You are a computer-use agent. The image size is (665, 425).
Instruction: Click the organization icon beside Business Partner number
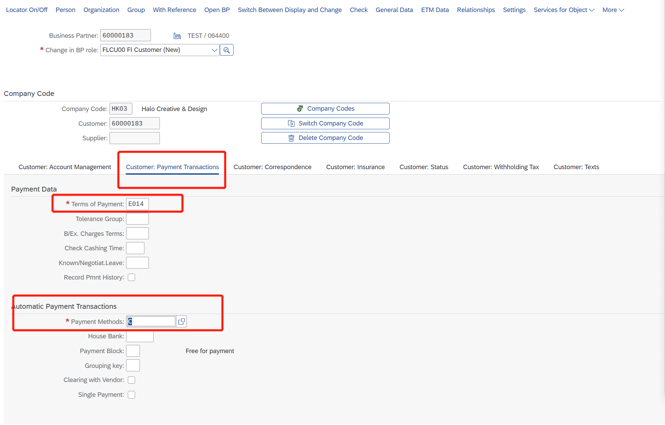click(x=177, y=36)
